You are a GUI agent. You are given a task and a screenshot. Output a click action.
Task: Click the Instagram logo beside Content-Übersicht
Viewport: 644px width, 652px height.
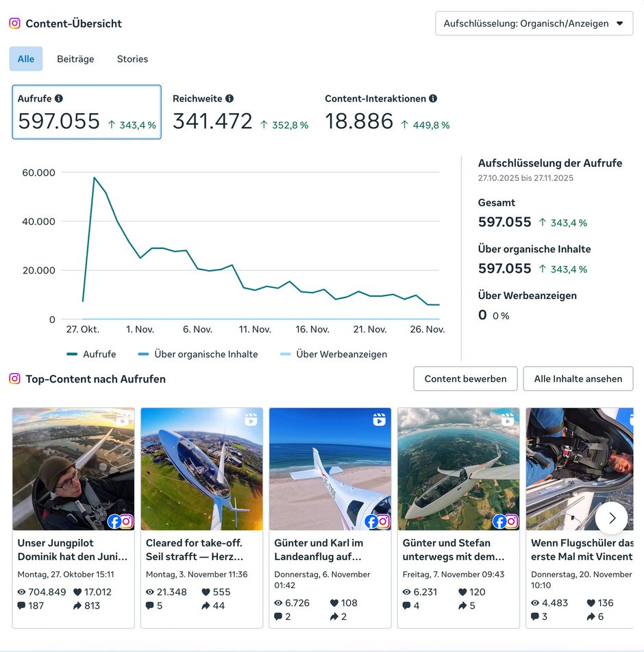pos(14,23)
